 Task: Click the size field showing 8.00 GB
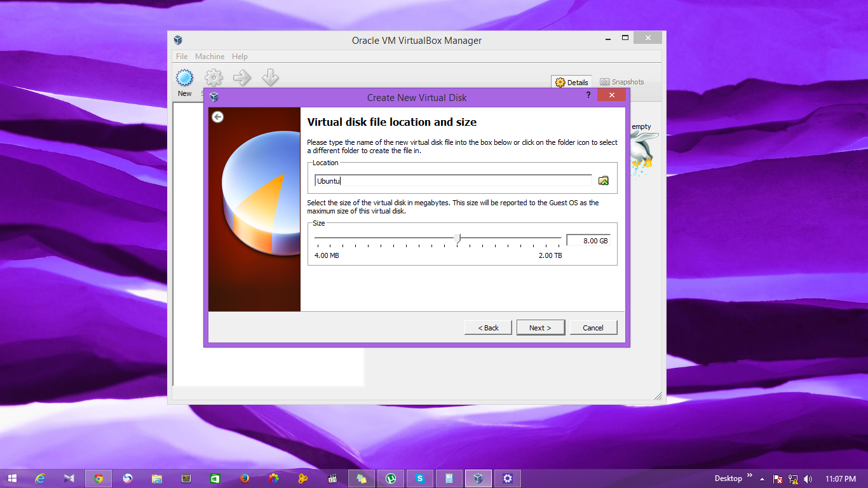point(588,241)
